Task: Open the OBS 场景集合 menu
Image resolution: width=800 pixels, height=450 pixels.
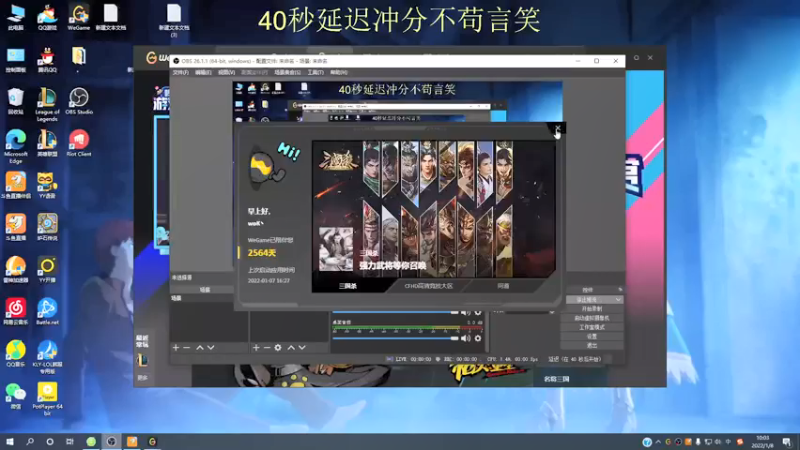Action: [x=287, y=72]
